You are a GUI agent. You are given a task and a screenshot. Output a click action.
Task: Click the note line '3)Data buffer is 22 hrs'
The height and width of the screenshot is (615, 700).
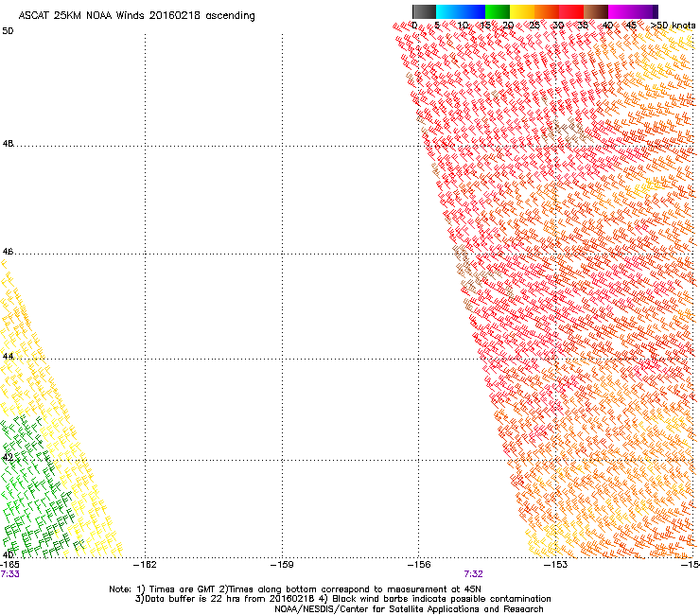coord(342,599)
